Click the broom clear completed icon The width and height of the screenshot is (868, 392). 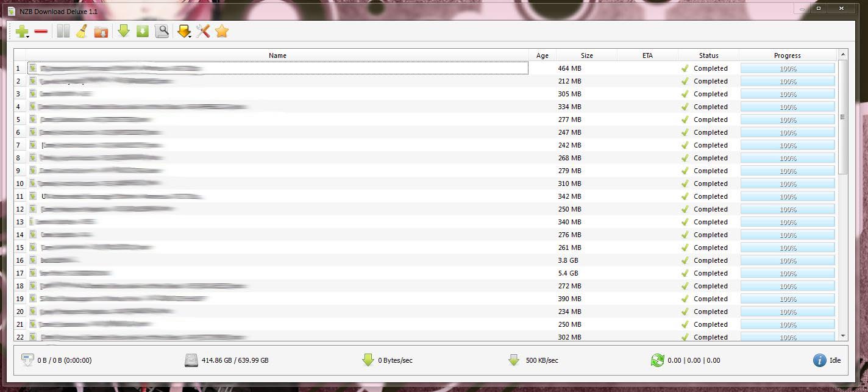pyautogui.click(x=82, y=31)
